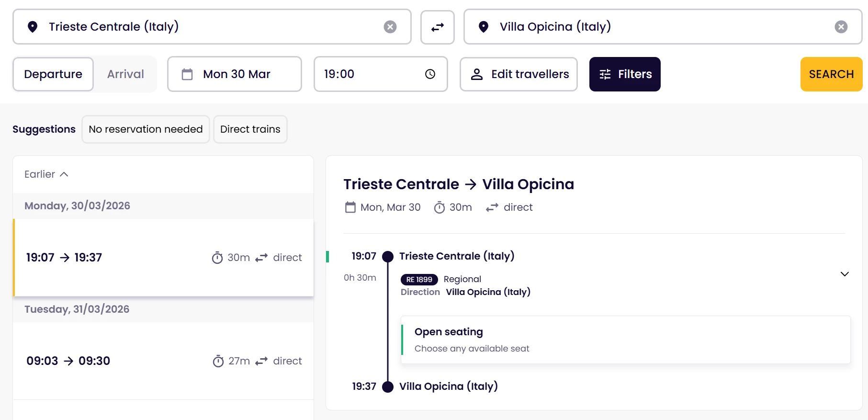Click the clock icon in time field
The height and width of the screenshot is (420, 868).
(x=430, y=74)
